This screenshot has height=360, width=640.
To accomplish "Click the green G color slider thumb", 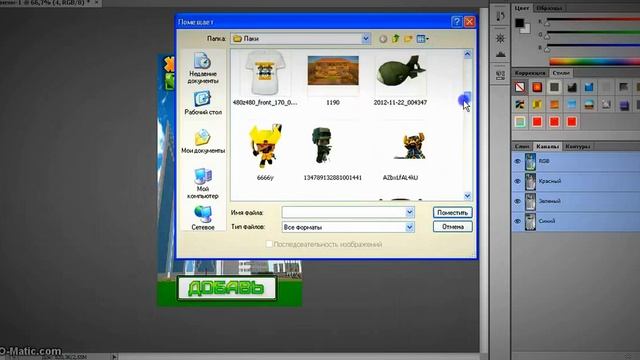I will click(x=547, y=37).
